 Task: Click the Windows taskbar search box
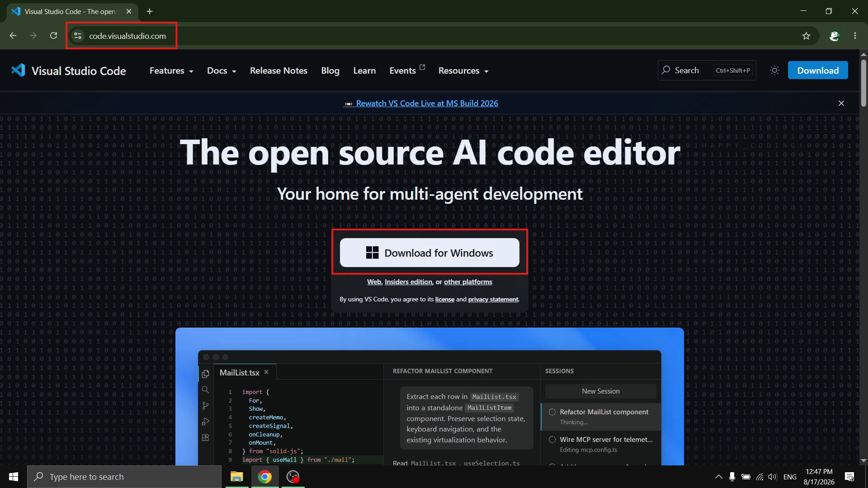[x=124, y=477]
